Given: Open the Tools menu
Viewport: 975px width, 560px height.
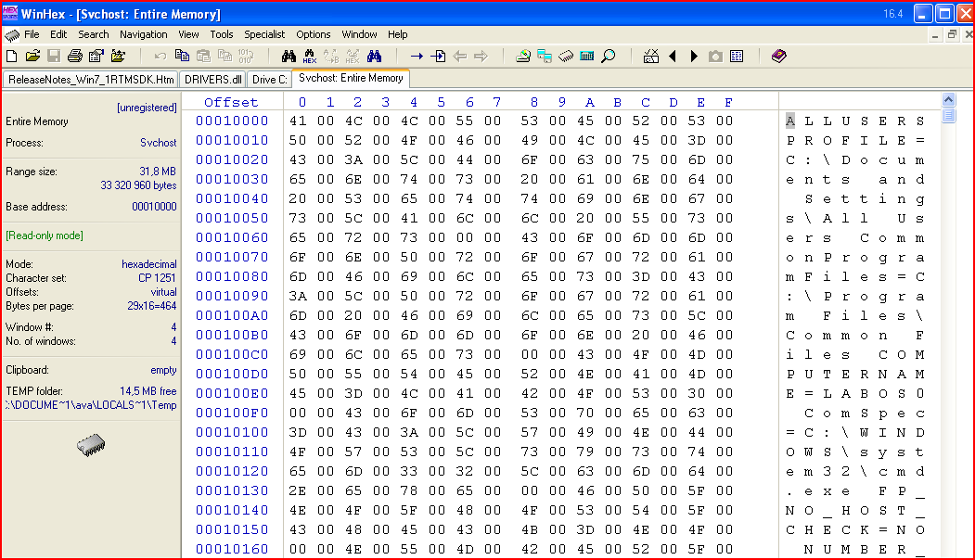Looking at the screenshot, I should coord(222,35).
